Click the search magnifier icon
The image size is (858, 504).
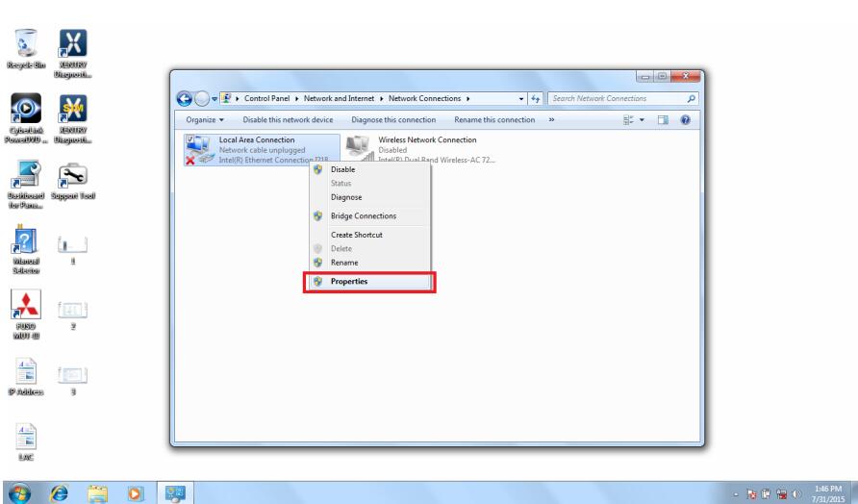691,98
